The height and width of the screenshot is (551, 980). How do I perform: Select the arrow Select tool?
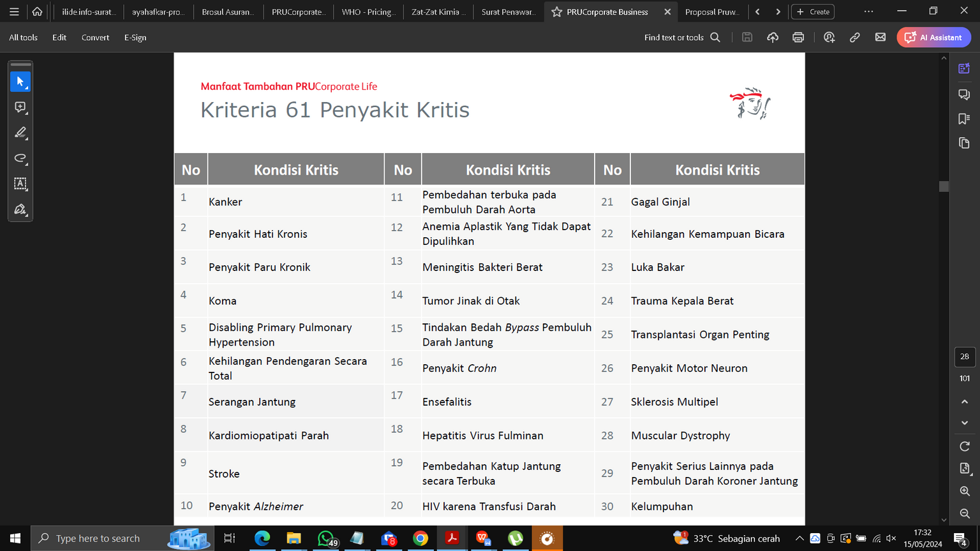(20, 82)
